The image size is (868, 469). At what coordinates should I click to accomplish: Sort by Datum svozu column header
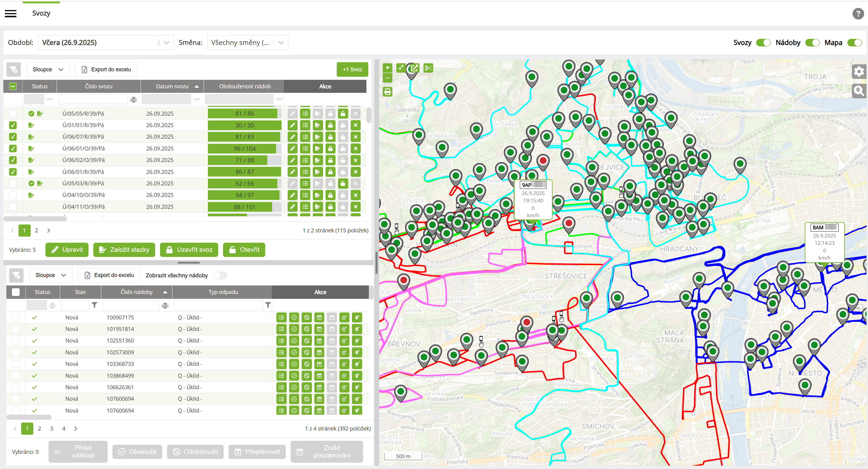tap(172, 86)
